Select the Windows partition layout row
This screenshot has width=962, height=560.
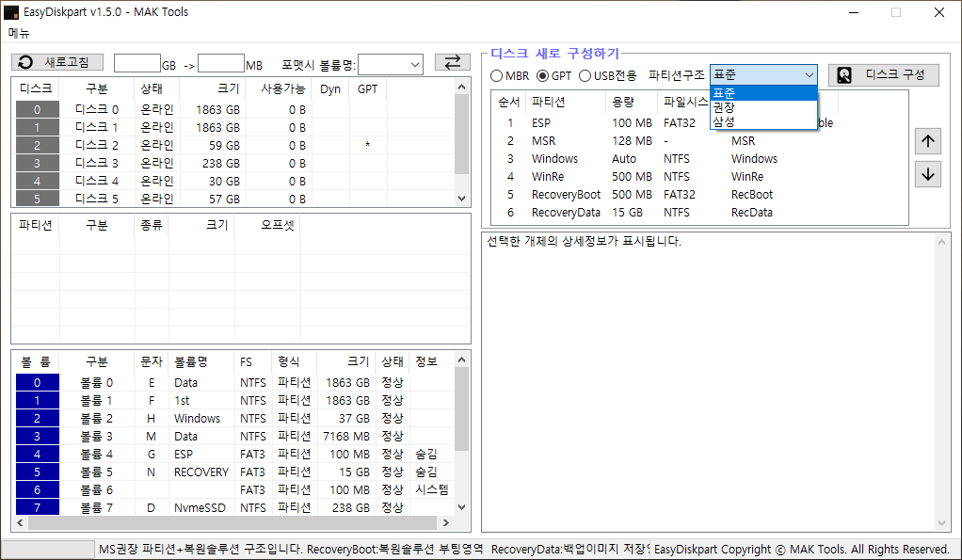coord(699,159)
